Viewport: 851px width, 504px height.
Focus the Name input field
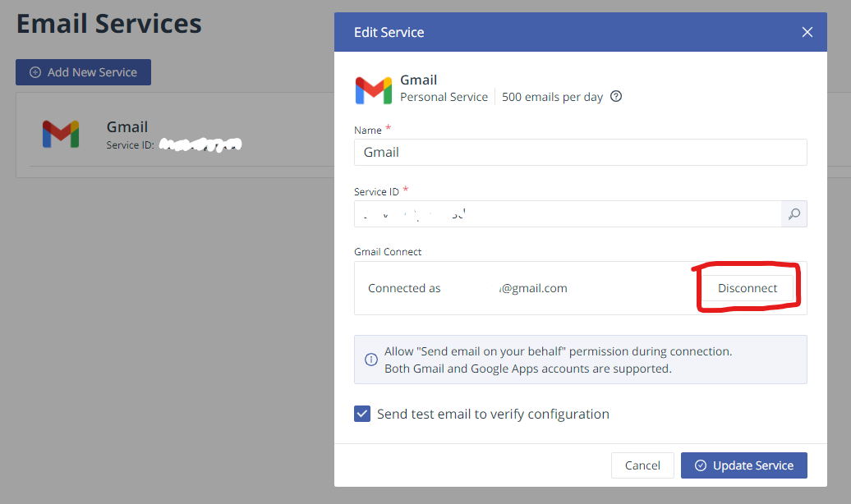[x=580, y=153]
